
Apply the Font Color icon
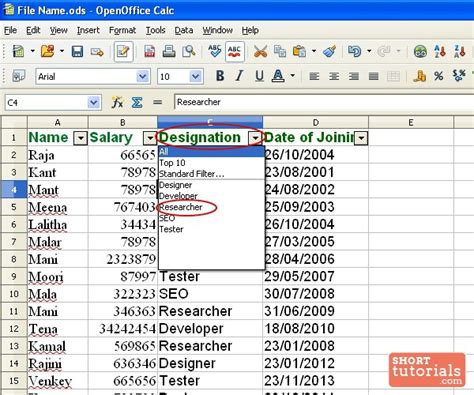tap(278, 76)
